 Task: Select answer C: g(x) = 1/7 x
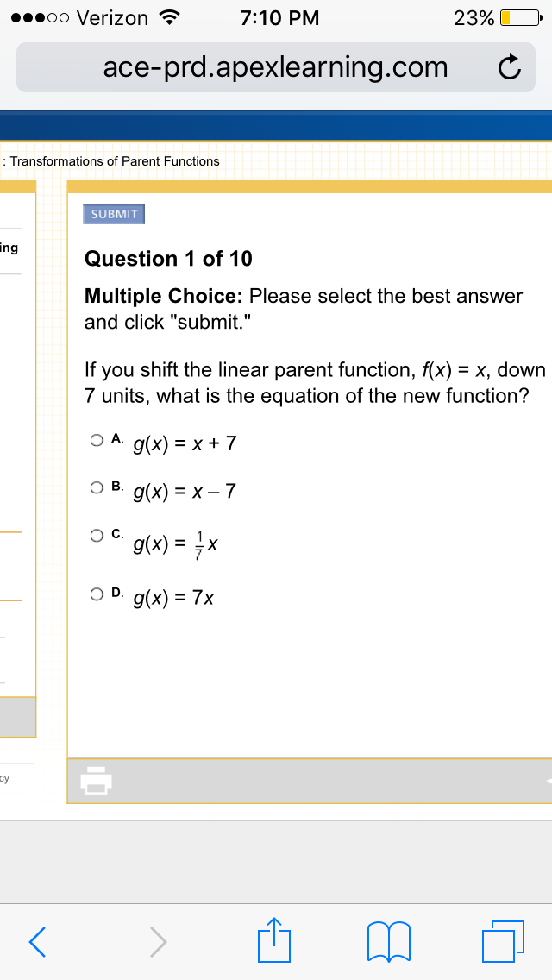(97, 535)
